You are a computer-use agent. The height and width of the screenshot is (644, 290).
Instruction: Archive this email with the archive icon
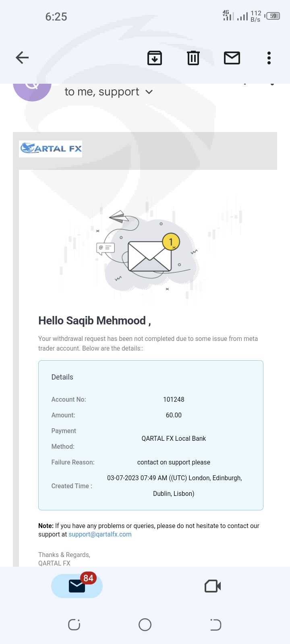(155, 58)
